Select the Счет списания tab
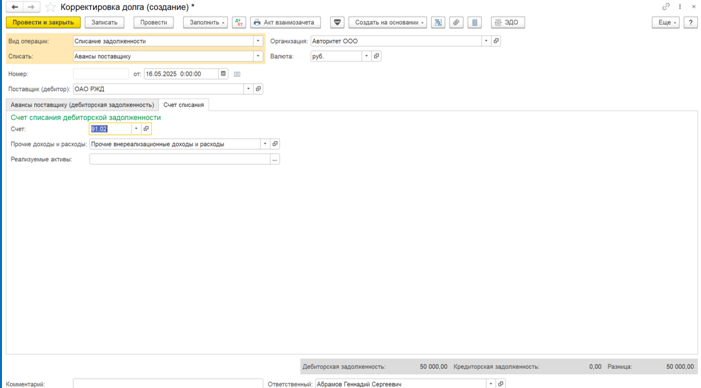The image size is (701, 388). (184, 105)
